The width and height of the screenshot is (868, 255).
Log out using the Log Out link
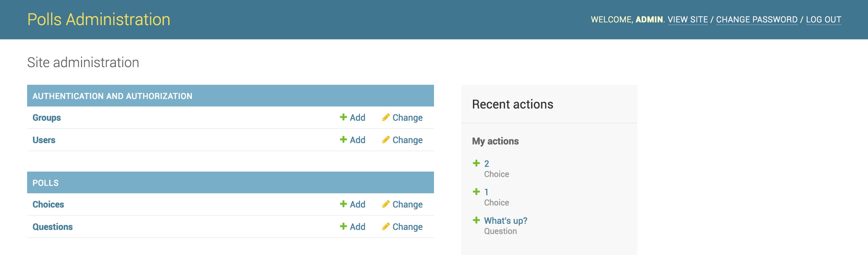824,20
